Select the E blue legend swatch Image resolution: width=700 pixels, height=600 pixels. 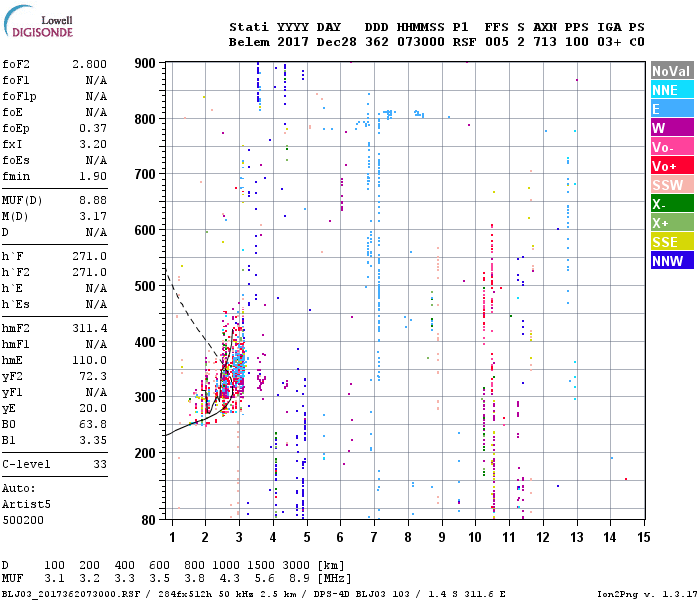click(x=672, y=109)
